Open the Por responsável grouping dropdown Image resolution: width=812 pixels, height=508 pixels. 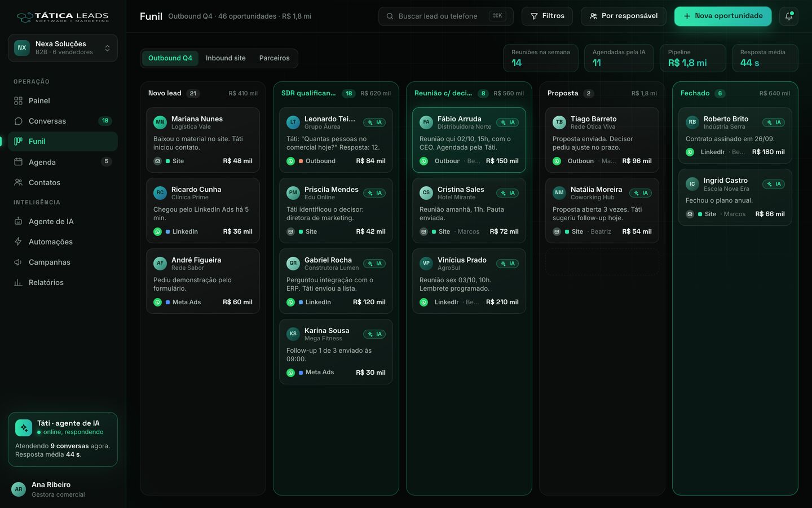point(623,16)
